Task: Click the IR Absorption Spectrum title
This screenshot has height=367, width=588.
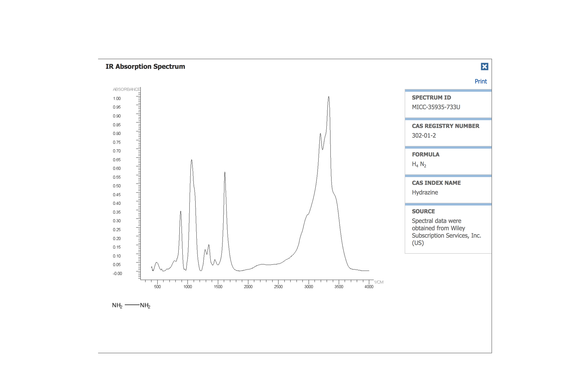Action: [145, 67]
